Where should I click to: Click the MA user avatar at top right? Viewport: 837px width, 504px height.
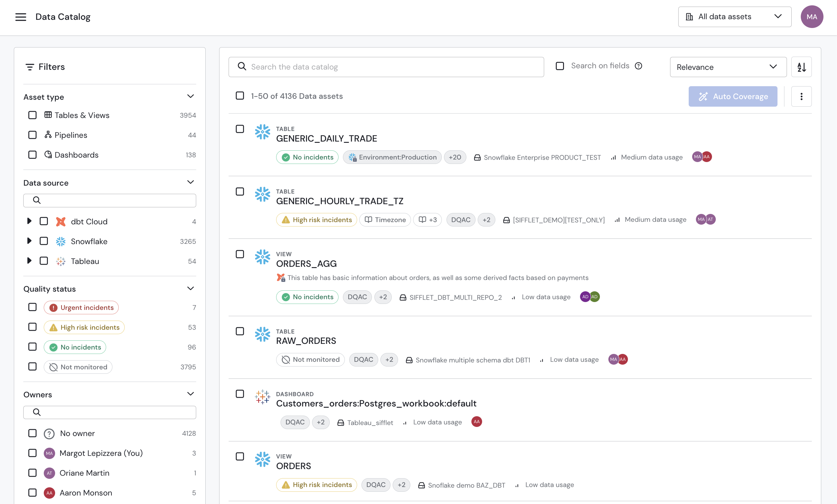pos(811,17)
